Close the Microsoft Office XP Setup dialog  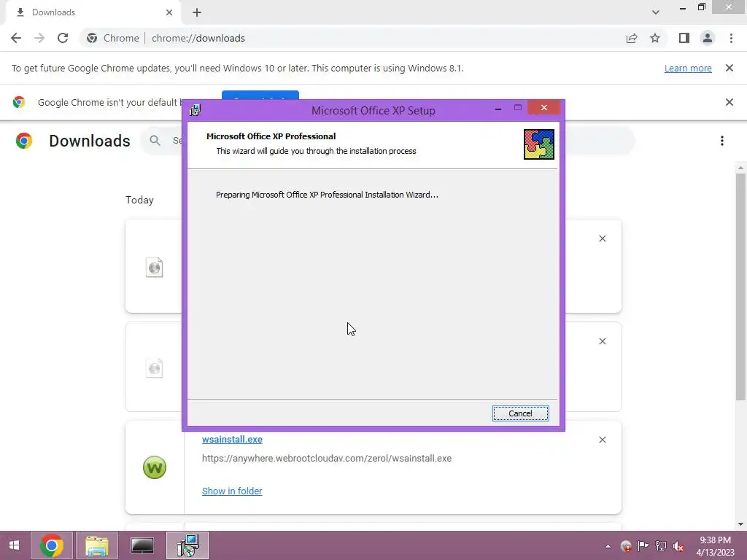(544, 108)
